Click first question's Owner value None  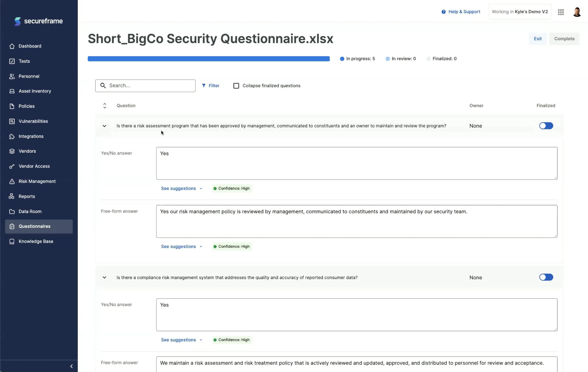pos(476,126)
